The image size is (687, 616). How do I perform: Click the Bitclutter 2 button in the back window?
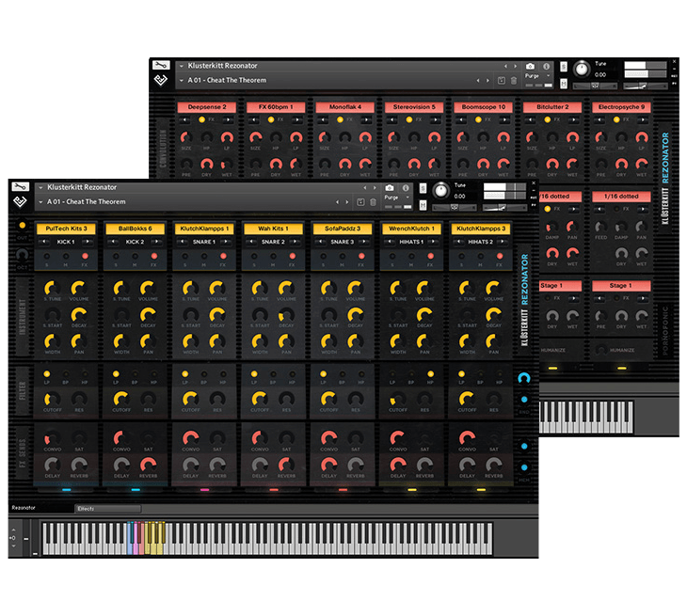pyautogui.click(x=552, y=107)
